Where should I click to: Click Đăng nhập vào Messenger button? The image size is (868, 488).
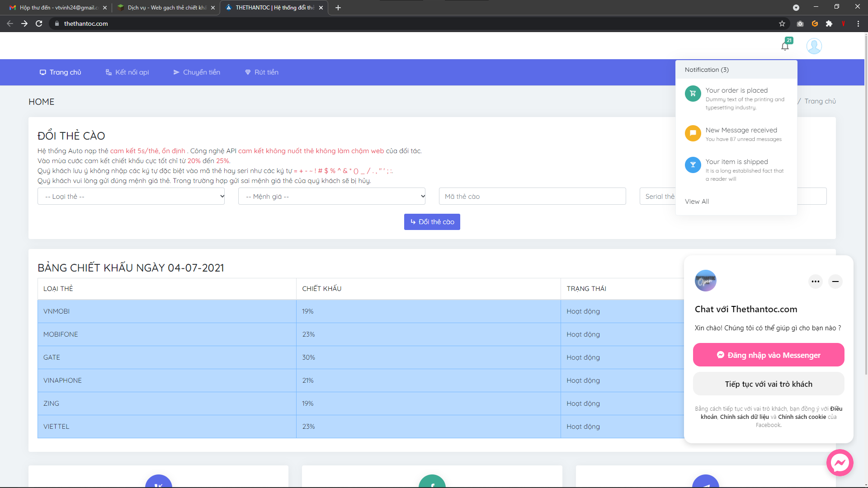768,355
